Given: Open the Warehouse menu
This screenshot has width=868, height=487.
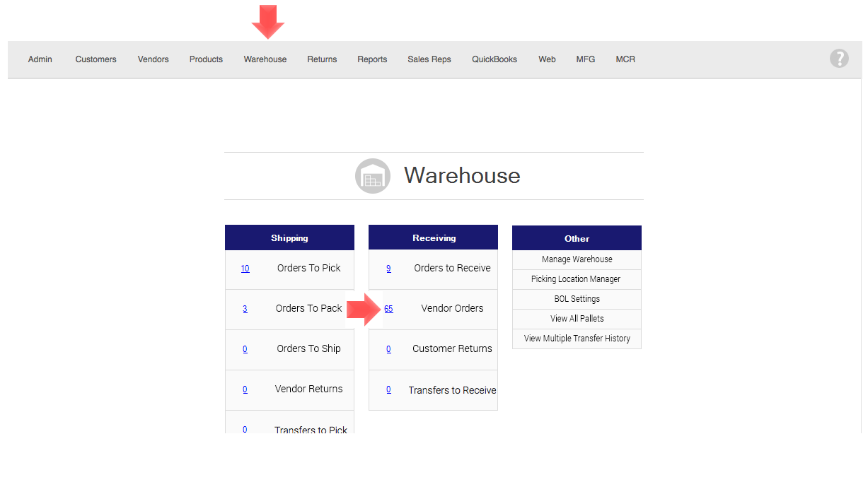Looking at the screenshot, I should [x=265, y=59].
